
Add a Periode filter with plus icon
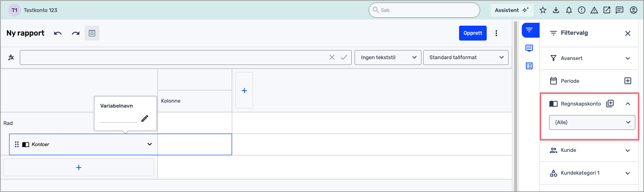click(627, 81)
